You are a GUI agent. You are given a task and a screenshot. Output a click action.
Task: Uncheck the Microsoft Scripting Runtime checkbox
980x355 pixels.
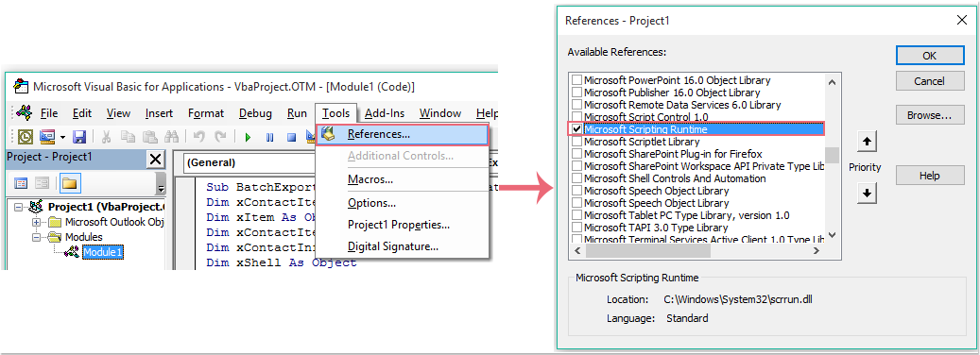(576, 129)
